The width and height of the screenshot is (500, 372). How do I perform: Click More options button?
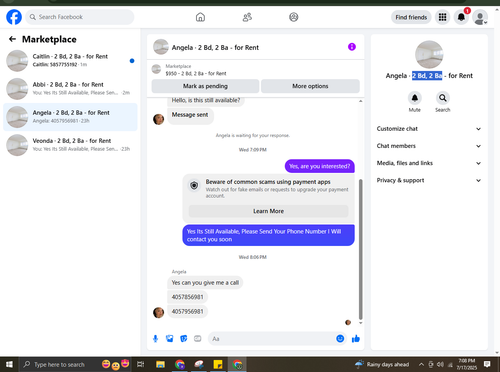310,86
